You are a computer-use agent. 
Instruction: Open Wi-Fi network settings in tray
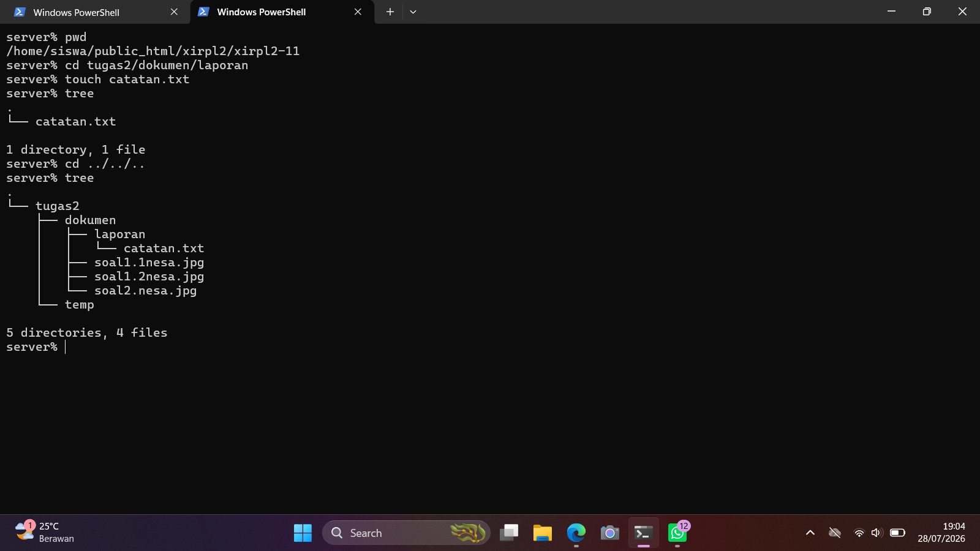pos(859,533)
